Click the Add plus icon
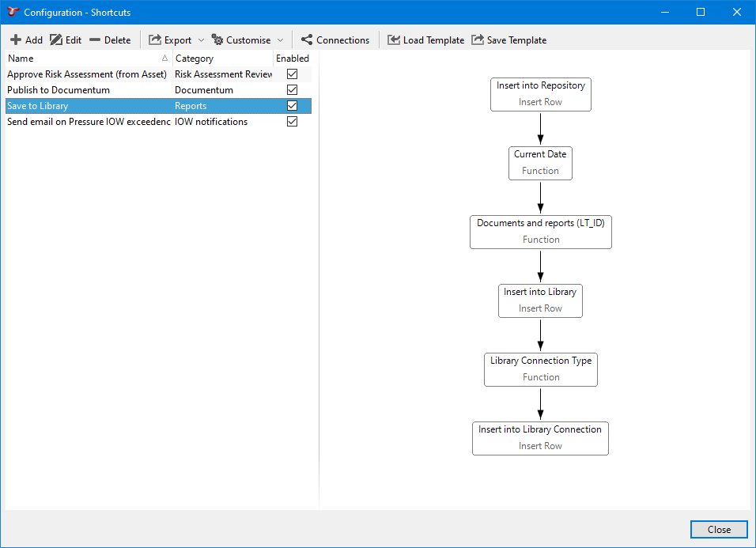This screenshot has width=756, height=548. (x=15, y=40)
